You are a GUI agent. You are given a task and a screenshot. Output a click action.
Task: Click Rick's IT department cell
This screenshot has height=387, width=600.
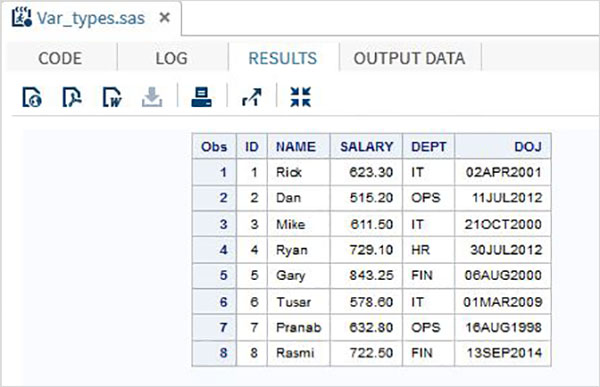pyautogui.click(x=429, y=172)
